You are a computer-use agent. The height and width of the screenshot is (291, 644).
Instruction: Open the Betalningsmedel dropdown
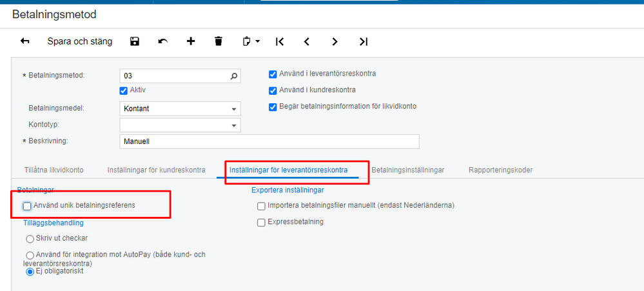234,109
